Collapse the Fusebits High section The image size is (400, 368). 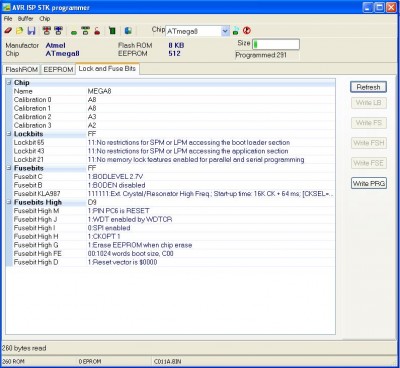(x=9, y=202)
